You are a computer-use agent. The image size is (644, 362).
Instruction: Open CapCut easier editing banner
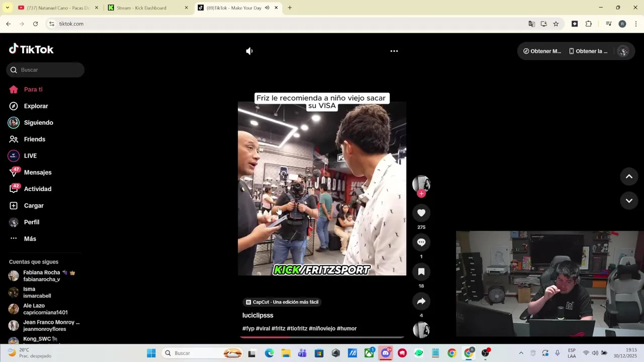[x=282, y=302]
